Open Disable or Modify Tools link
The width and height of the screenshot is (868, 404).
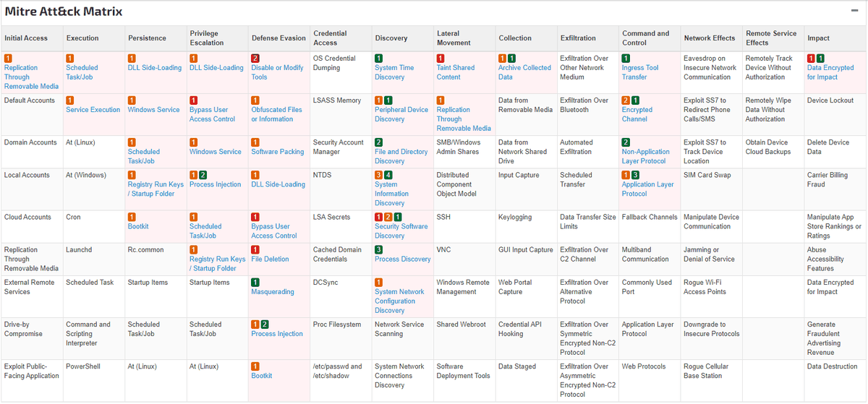(277, 72)
